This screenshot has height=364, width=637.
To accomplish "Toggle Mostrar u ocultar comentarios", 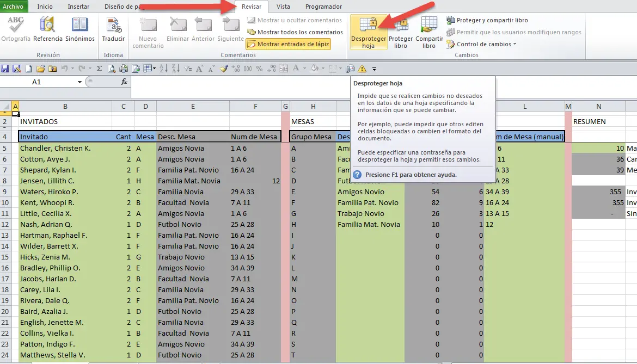I will tap(295, 20).
